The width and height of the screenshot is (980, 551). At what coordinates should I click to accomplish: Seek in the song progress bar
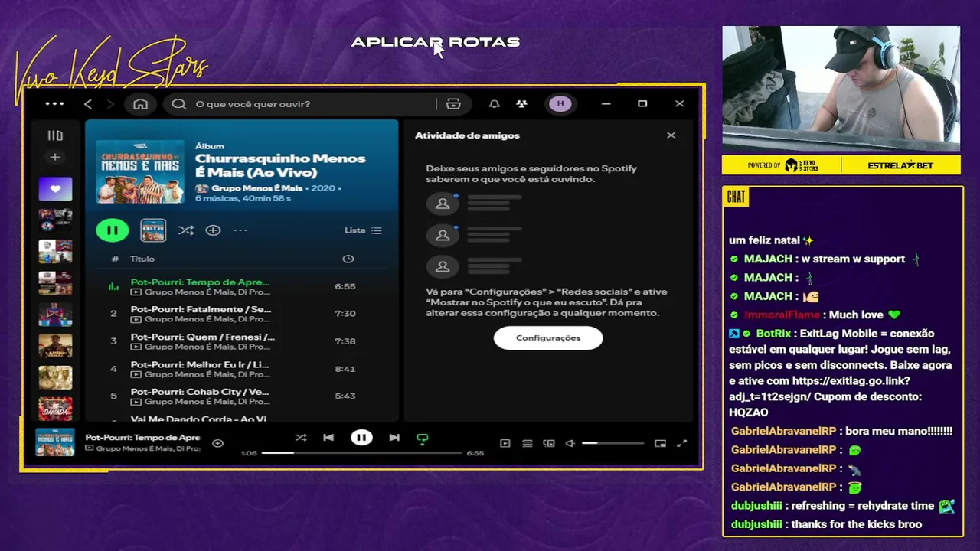coord(361,453)
